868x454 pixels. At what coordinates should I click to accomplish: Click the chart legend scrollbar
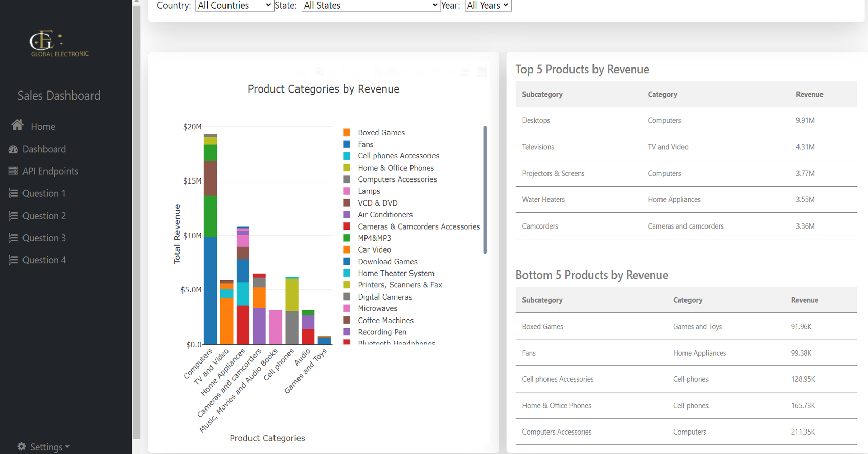coord(485,190)
